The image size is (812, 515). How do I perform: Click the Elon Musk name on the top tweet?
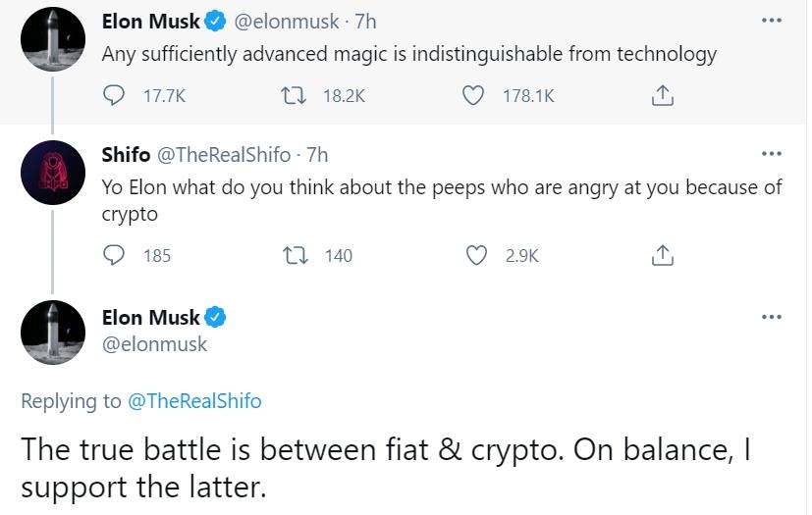[150, 20]
